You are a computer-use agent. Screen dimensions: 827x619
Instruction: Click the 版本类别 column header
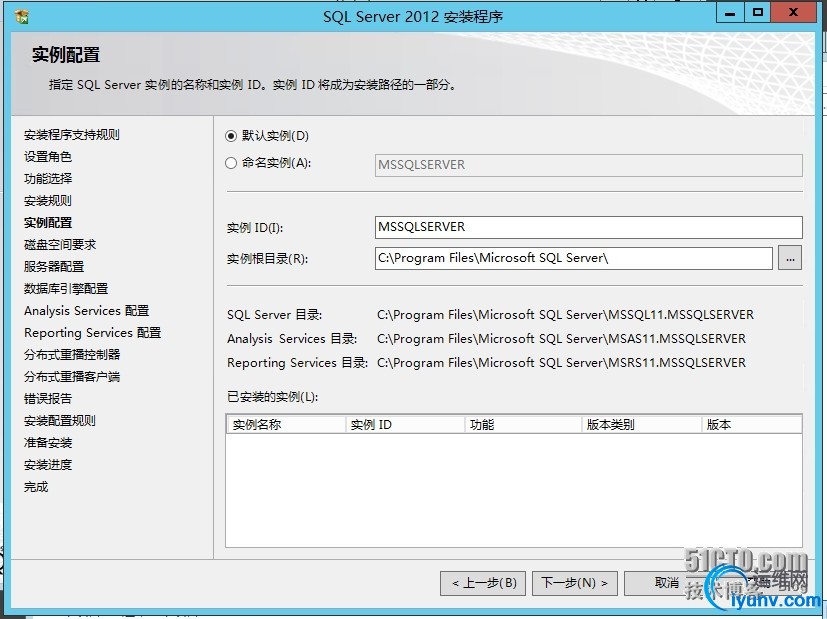click(x=642, y=425)
